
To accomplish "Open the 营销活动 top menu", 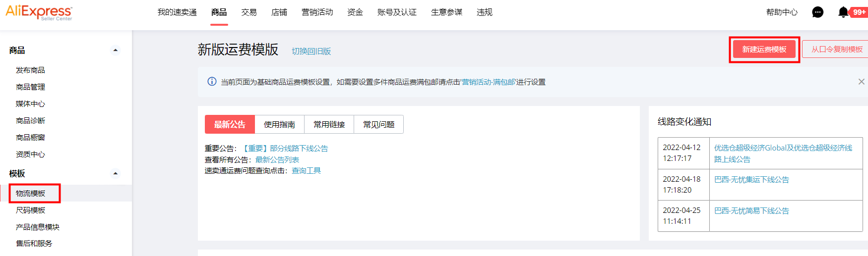I will [317, 12].
